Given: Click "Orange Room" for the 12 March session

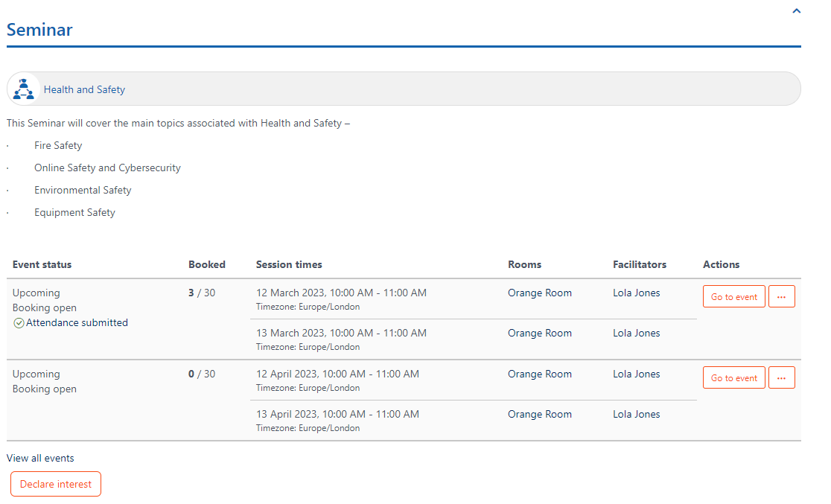Looking at the screenshot, I should tap(539, 293).
